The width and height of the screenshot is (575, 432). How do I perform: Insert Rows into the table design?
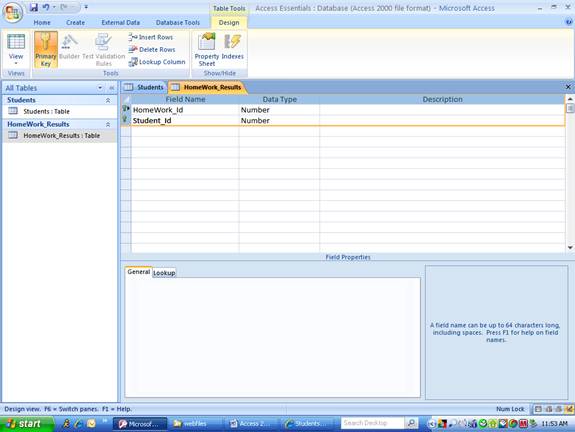(151, 37)
